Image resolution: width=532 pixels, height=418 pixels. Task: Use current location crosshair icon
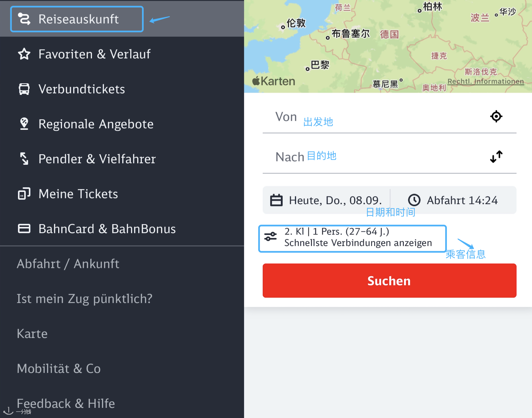[496, 116]
